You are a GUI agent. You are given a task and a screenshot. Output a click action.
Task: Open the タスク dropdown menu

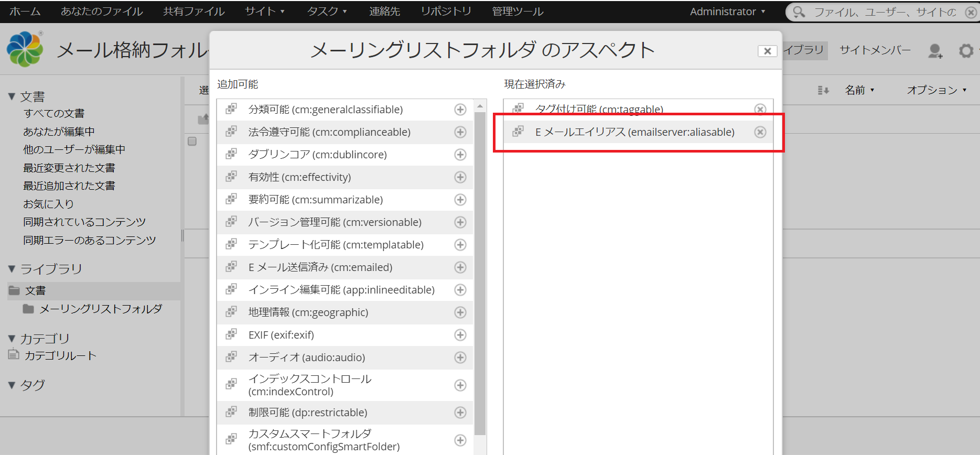327,11
